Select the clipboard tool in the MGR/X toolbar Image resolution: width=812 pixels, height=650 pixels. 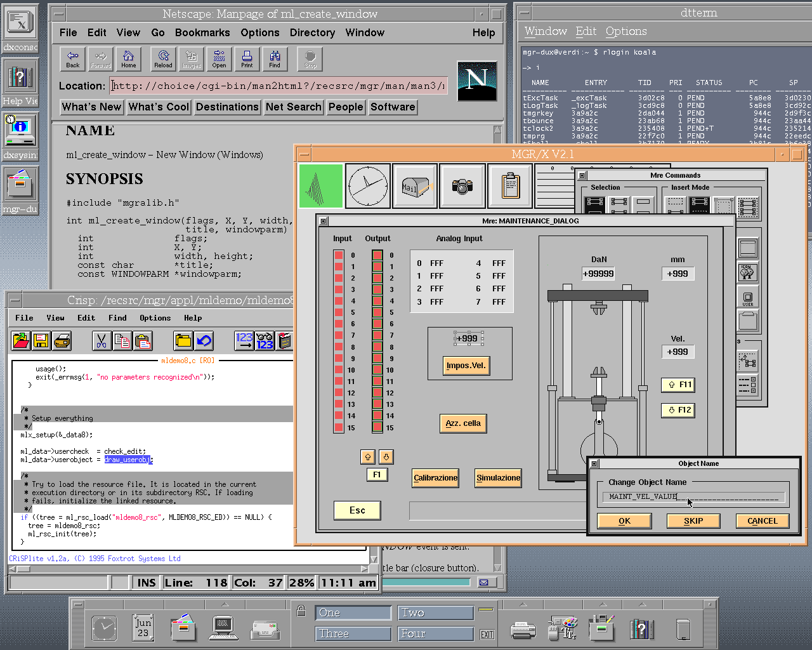[x=509, y=185]
